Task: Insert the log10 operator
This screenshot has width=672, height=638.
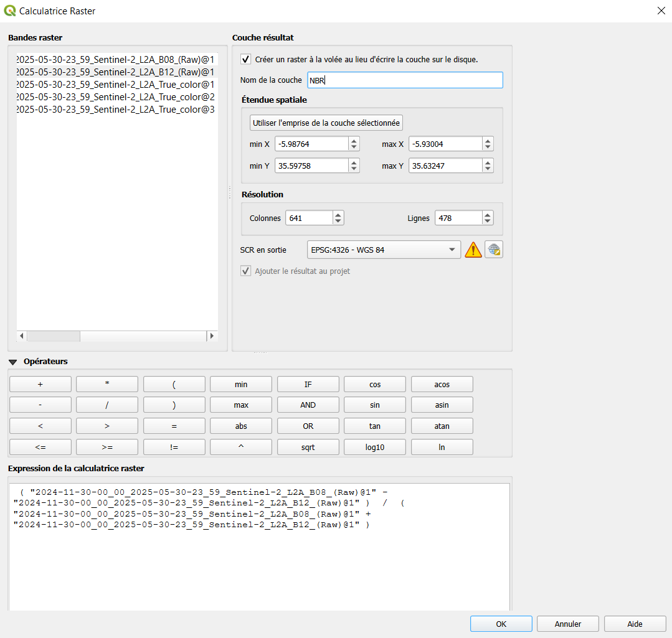Action: 374,446
